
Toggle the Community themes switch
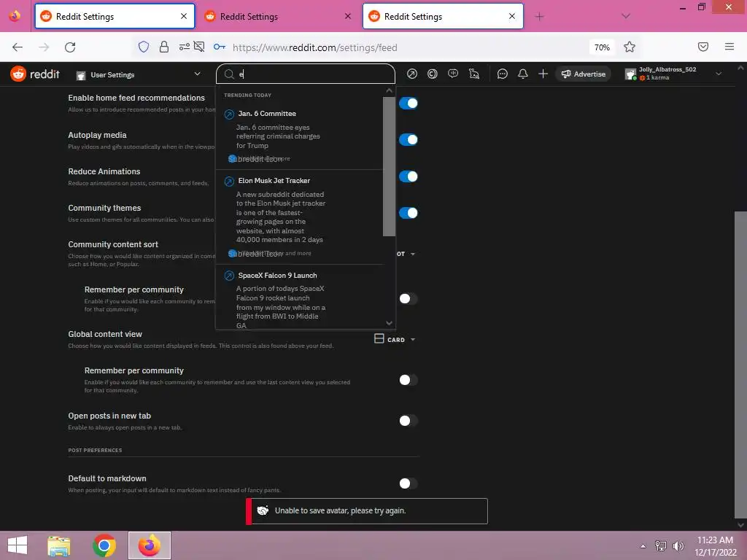tap(409, 213)
